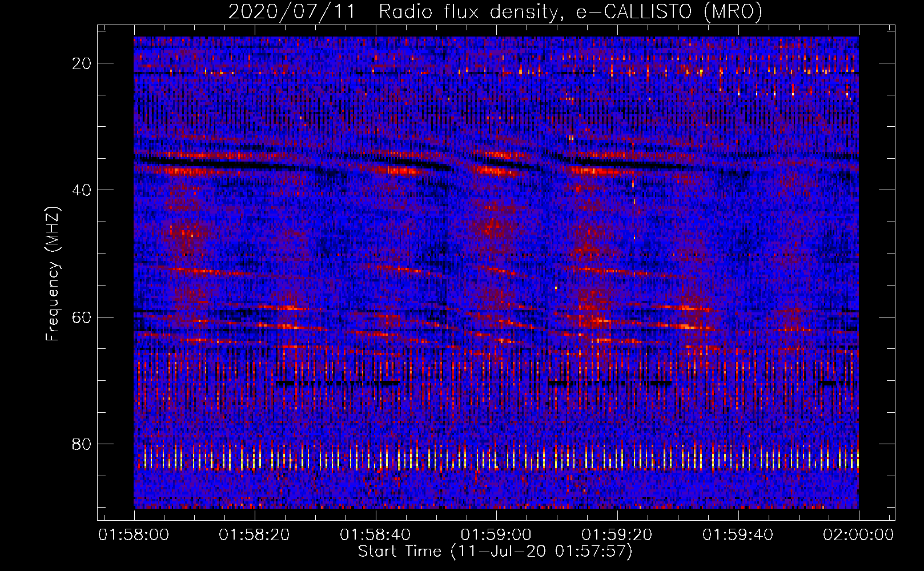
Task: Click the frequency tick label '60'
Action: click(82, 317)
